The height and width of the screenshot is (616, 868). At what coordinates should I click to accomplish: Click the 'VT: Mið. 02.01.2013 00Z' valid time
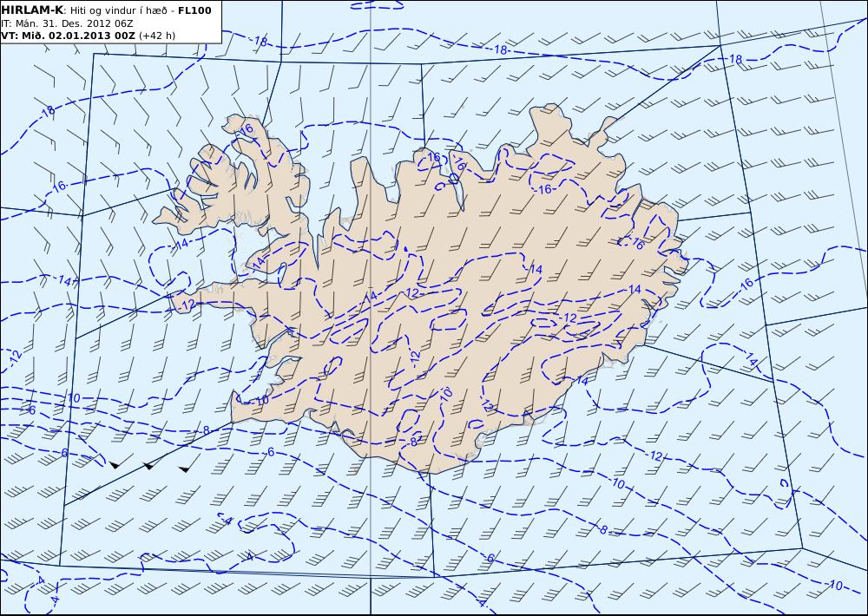pos(68,36)
